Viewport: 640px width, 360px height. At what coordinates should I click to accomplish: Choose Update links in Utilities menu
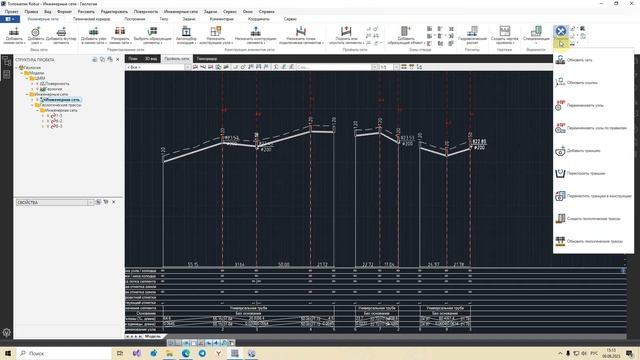(x=593, y=82)
